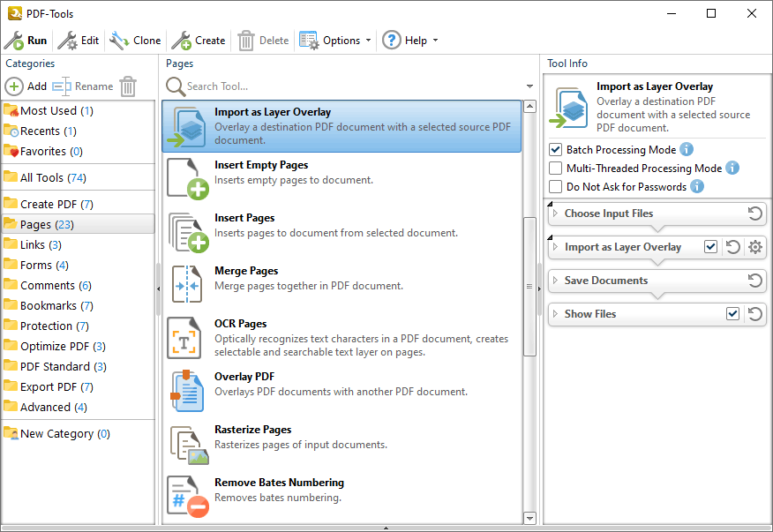
Task: Open the All Tools category
Action: coord(78,177)
